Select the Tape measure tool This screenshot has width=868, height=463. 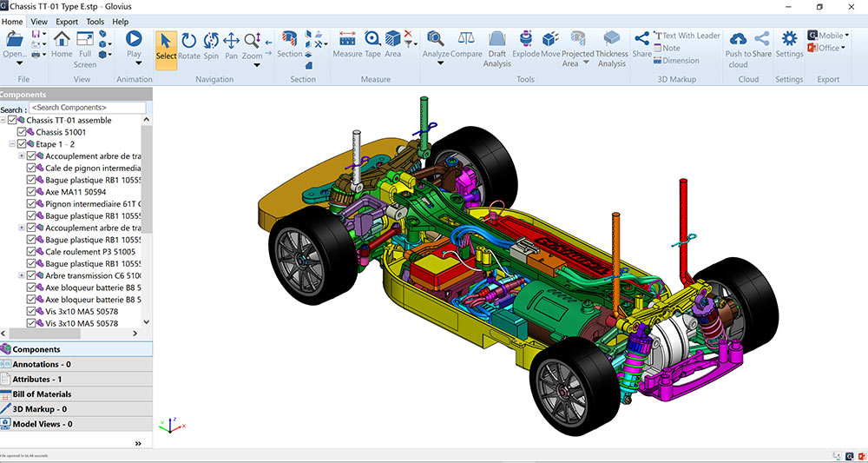(x=372, y=40)
